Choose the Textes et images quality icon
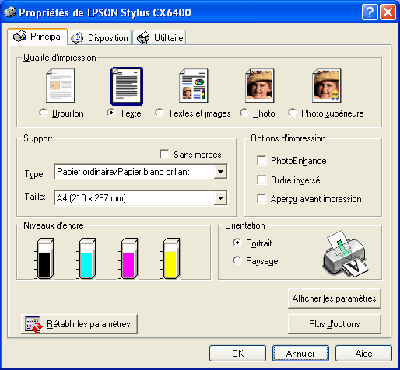 (194, 86)
